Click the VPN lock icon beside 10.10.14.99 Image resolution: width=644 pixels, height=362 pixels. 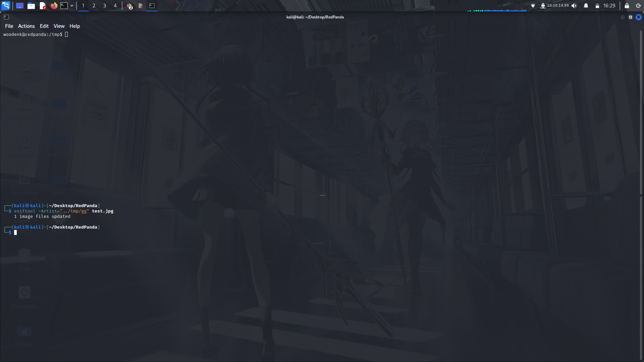[x=543, y=5]
